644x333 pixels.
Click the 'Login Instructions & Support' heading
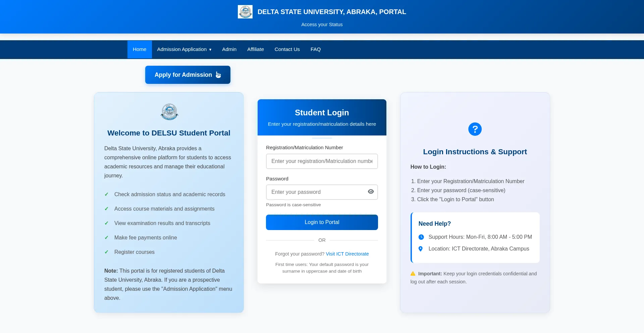[475, 152]
